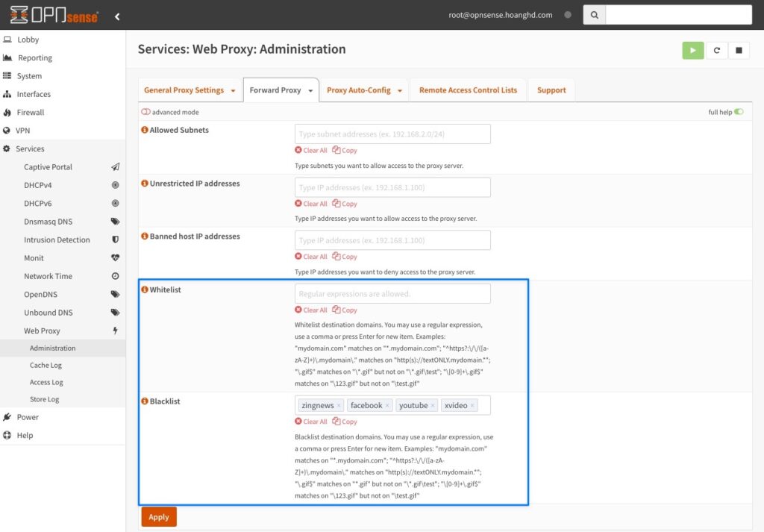Remove xvideo from the blacklist
The height and width of the screenshot is (532, 764).
tap(472, 405)
